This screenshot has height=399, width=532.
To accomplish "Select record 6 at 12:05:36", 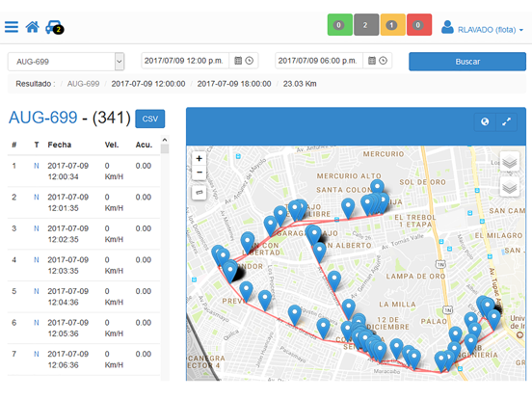I will (84, 328).
